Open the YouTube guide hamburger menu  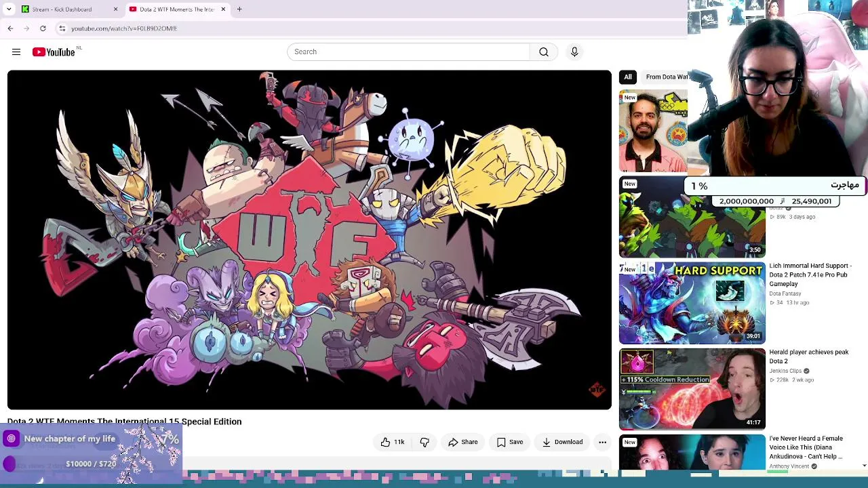tap(16, 52)
